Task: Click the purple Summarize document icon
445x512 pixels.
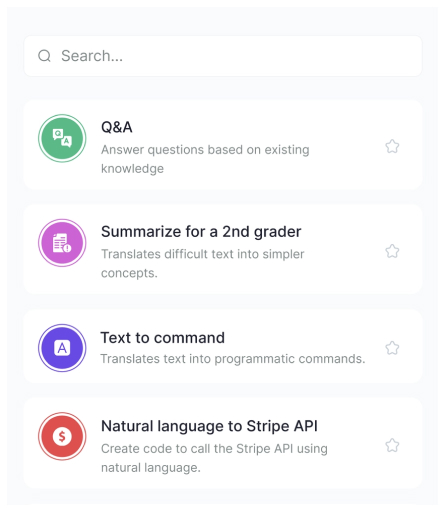Action: (x=62, y=243)
